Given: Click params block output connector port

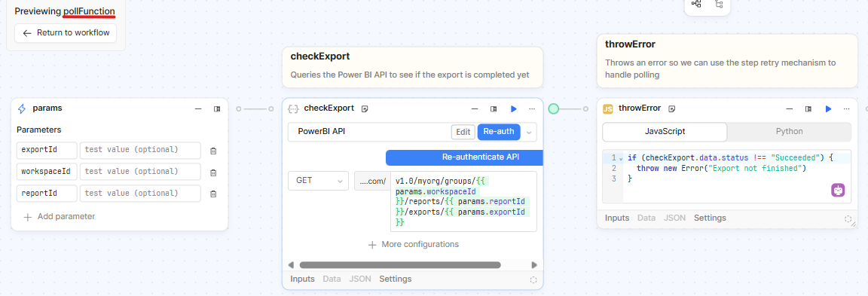Looking at the screenshot, I should tap(239, 109).
